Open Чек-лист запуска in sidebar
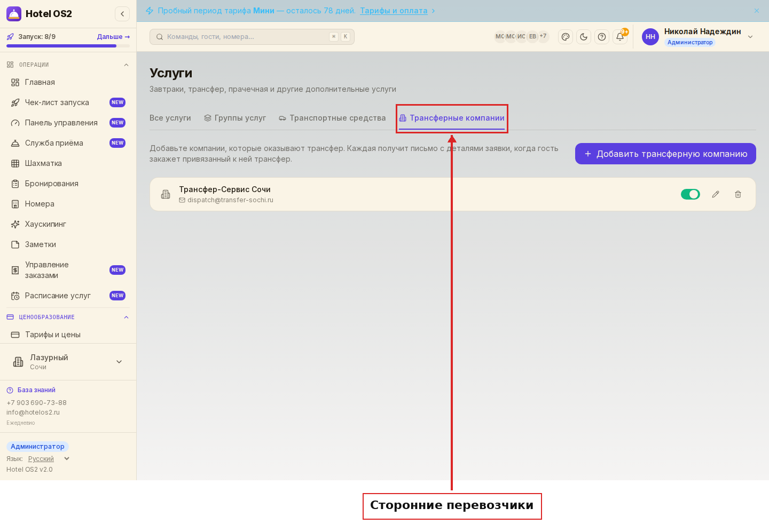The height and width of the screenshot is (532, 769). click(68, 102)
